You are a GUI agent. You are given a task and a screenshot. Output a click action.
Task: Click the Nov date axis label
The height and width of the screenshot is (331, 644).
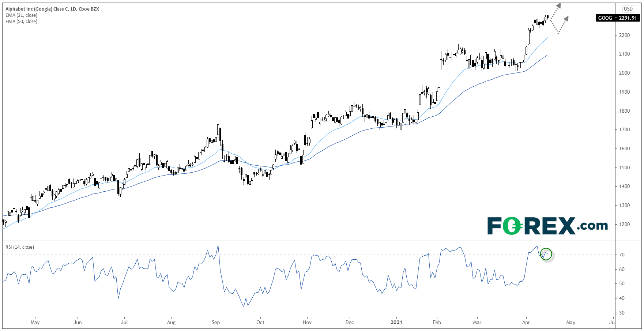tap(307, 322)
